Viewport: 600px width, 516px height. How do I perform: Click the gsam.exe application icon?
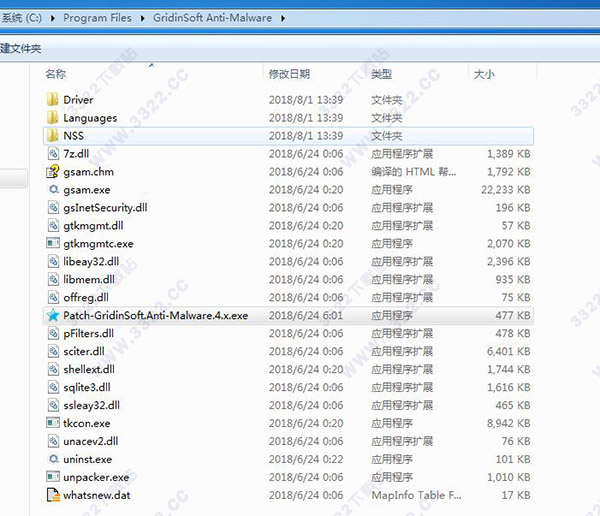tap(54, 189)
